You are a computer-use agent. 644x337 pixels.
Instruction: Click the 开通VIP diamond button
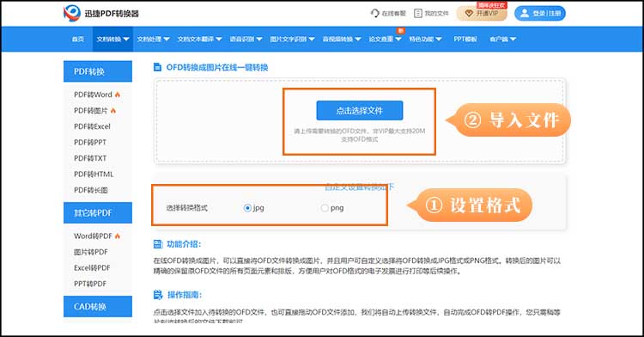482,14
